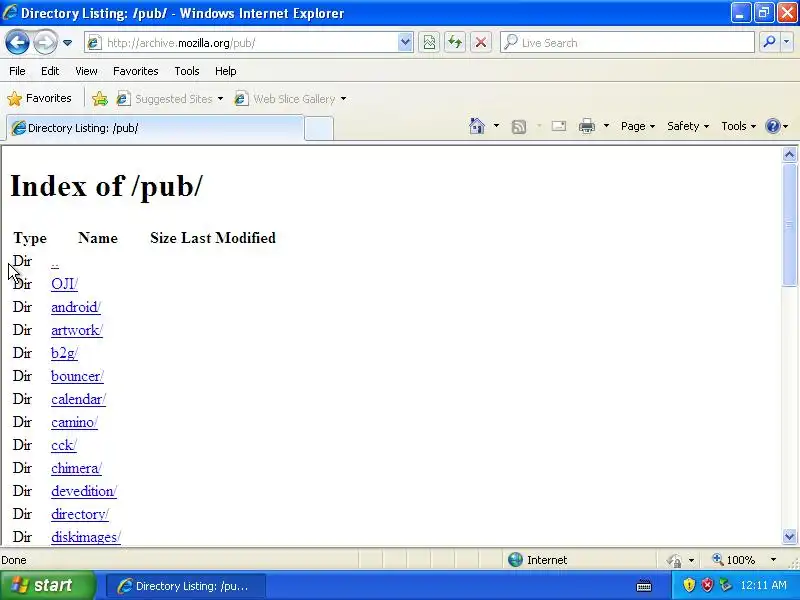Open the chimera/ directory link

pyautogui.click(x=77, y=468)
